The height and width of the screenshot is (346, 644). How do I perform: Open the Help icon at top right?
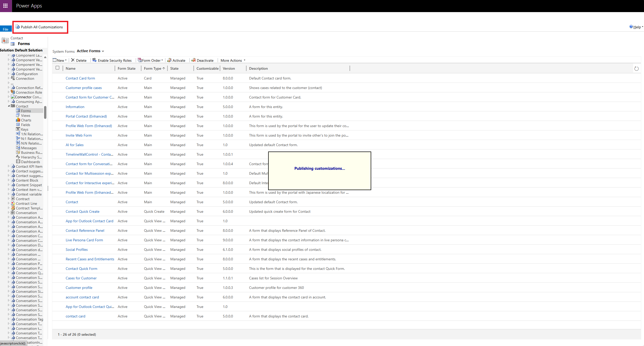(x=631, y=27)
